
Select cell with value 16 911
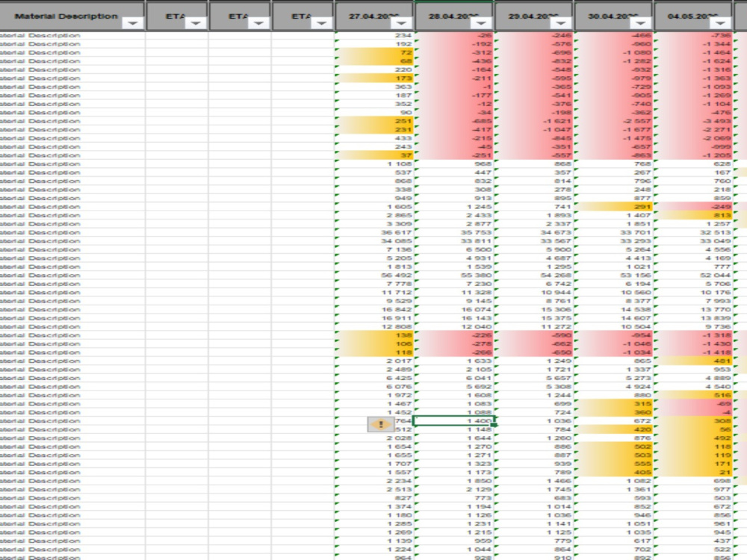(374, 318)
